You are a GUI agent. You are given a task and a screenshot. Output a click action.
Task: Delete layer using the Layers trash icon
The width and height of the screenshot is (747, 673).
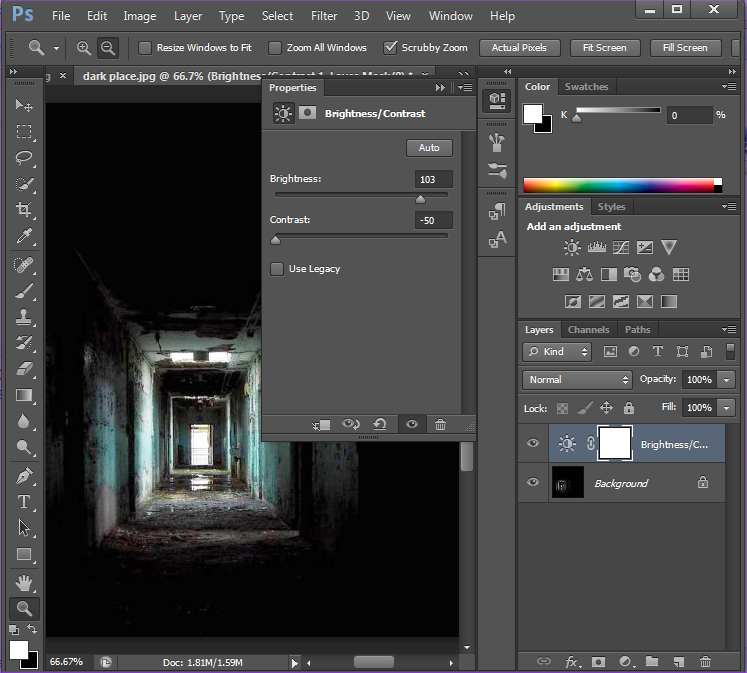(x=705, y=661)
